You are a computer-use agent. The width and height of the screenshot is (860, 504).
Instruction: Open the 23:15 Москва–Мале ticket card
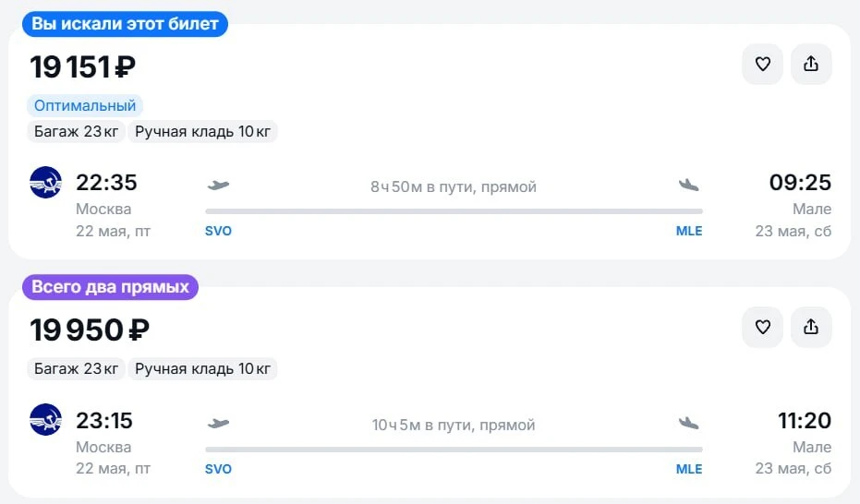click(x=430, y=392)
